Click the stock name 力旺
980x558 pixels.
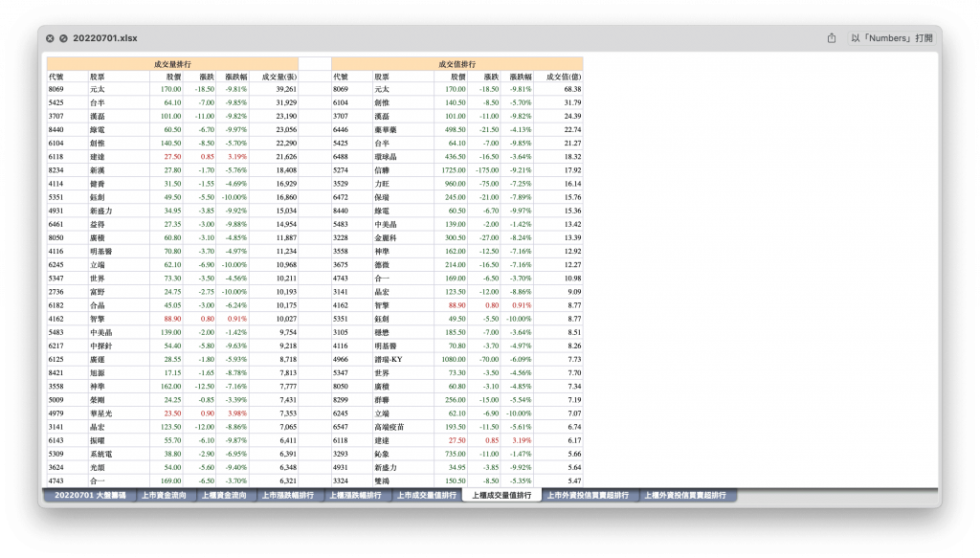click(382, 184)
